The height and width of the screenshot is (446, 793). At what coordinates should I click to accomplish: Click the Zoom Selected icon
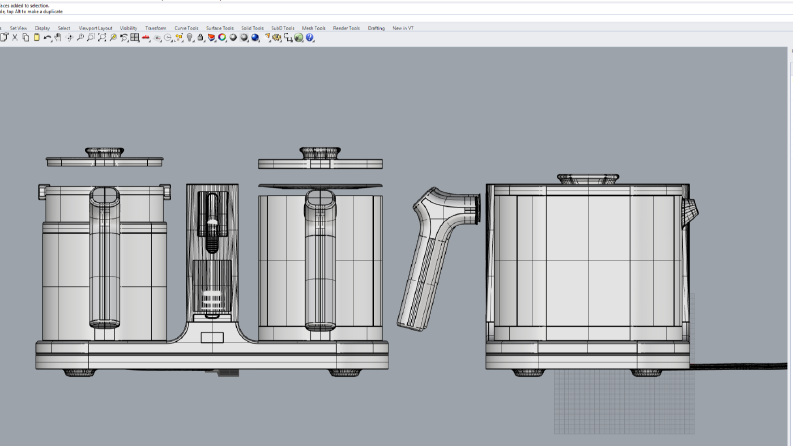[x=113, y=37]
